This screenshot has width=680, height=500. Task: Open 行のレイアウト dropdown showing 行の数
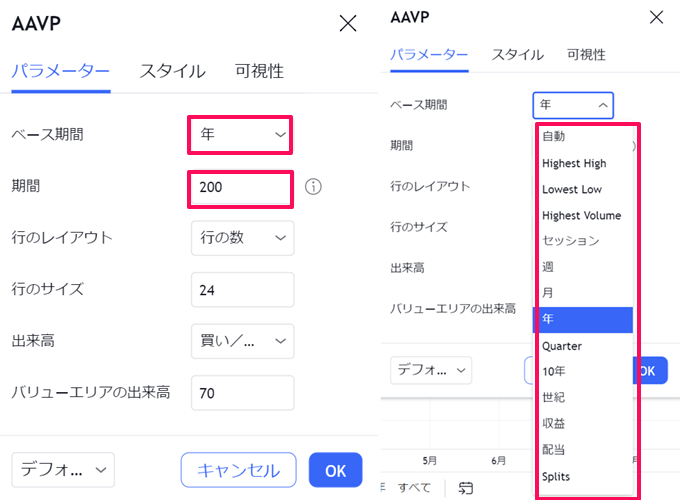242,238
